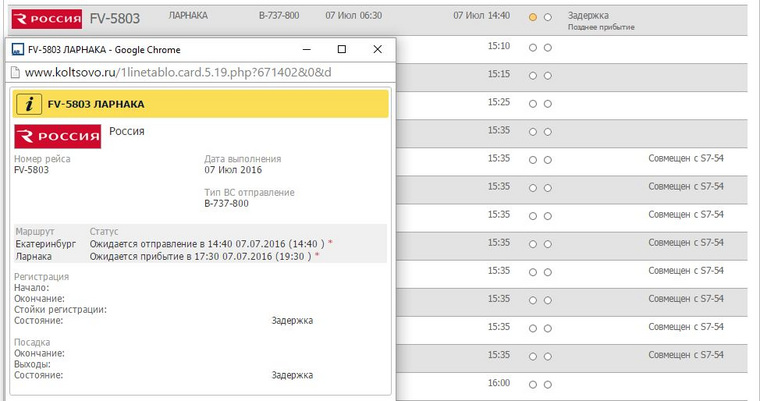Click the 15:25 time on the board
760x401 pixels.
pos(499,102)
